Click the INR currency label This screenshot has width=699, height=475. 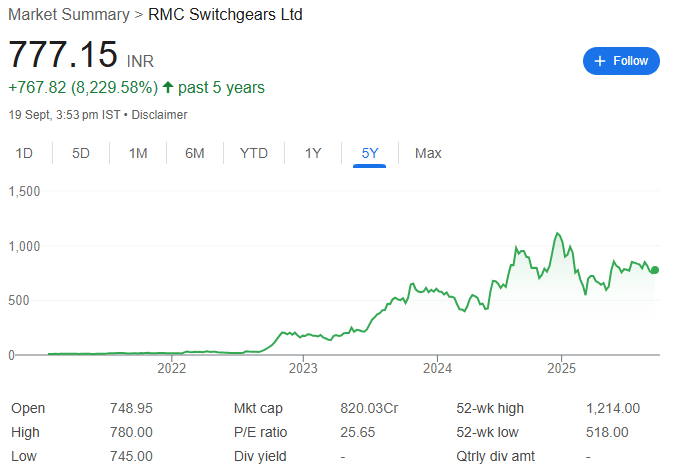pyautogui.click(x=140, y=61)
